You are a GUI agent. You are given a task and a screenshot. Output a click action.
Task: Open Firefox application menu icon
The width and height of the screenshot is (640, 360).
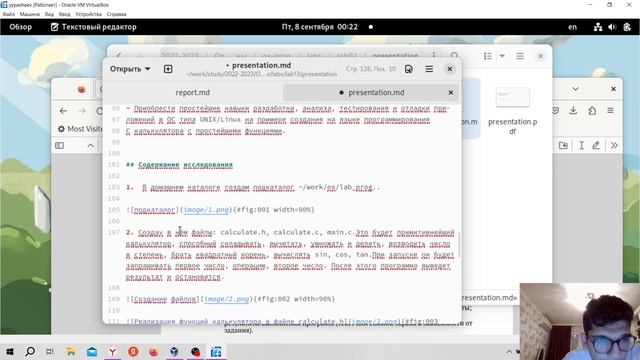[610, 111]
